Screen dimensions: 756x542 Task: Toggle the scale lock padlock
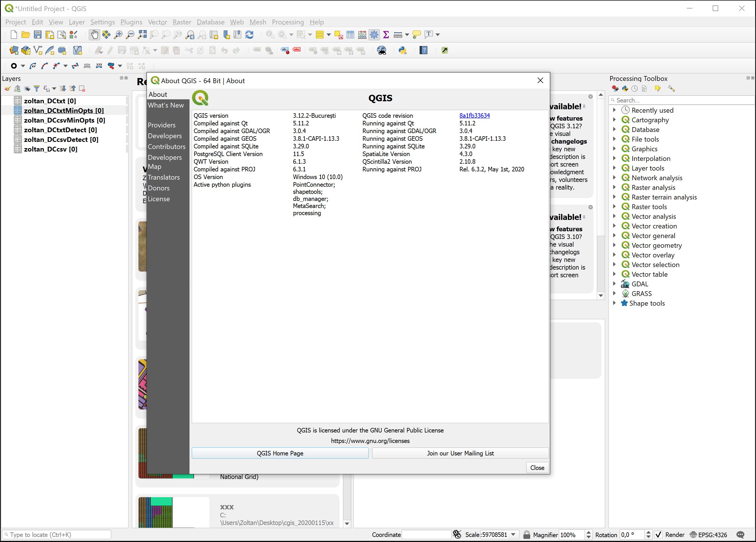[x=527, y=534]
